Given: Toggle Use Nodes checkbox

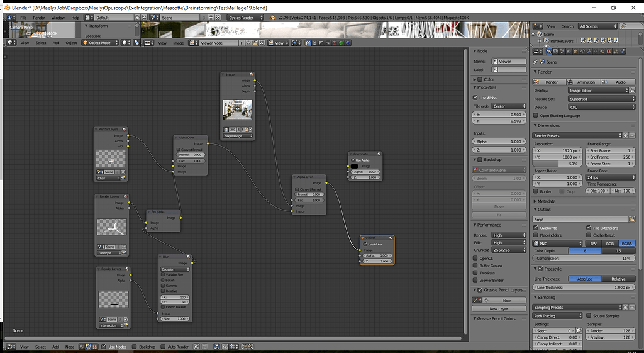Looking at the screenshot, I should click(x=104, y=347).
